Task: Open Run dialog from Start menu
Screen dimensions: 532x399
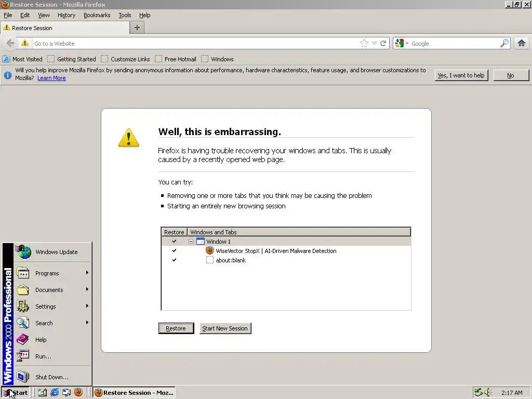Action: pos(53,356)
